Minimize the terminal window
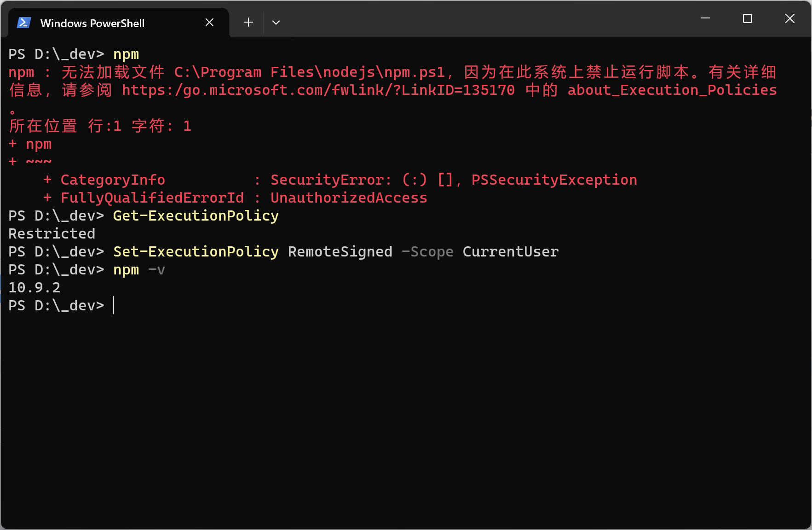Screen dimensions: 812x530 (705, 18)
